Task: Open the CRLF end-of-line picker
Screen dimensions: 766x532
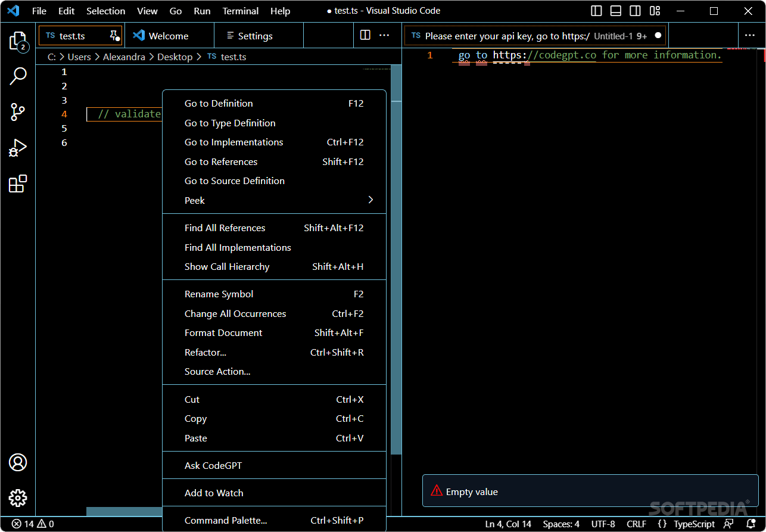Action: 636,524
